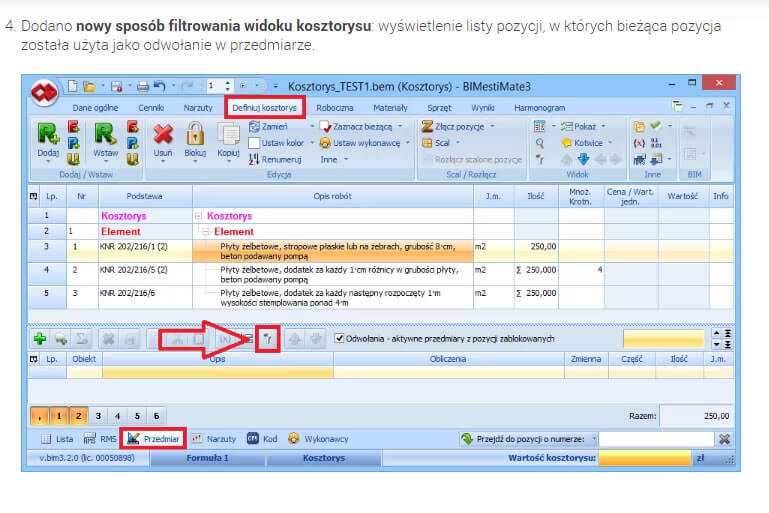
Task: Click the Opis robót column header
Action: coord(333,196)
